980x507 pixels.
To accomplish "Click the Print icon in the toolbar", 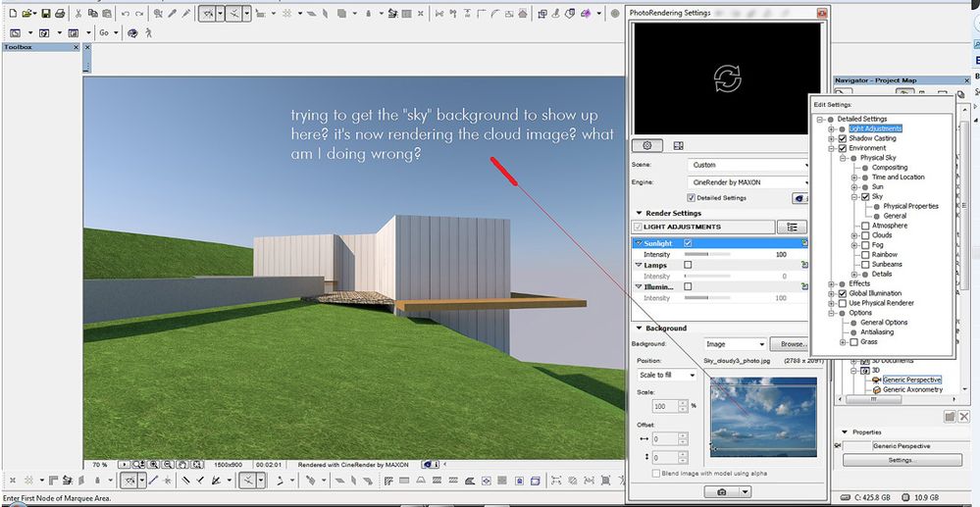I will pyautogui.click(x=60, y=14).
